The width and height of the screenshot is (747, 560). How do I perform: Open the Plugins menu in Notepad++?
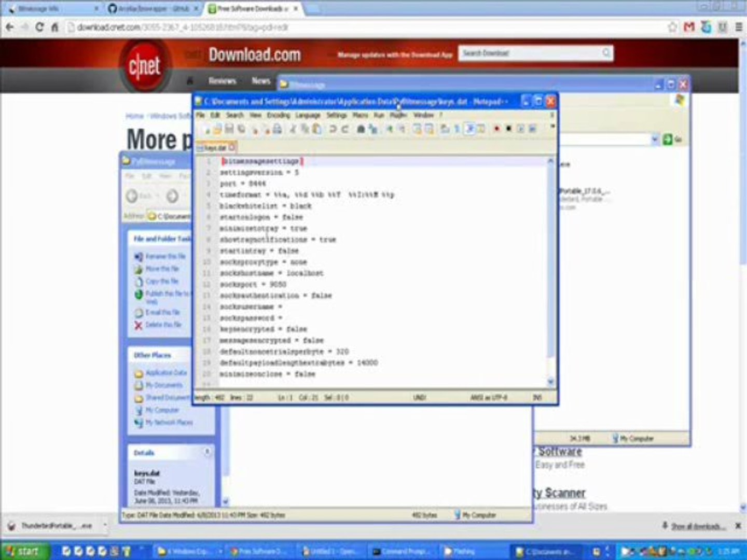pos(398,115)
